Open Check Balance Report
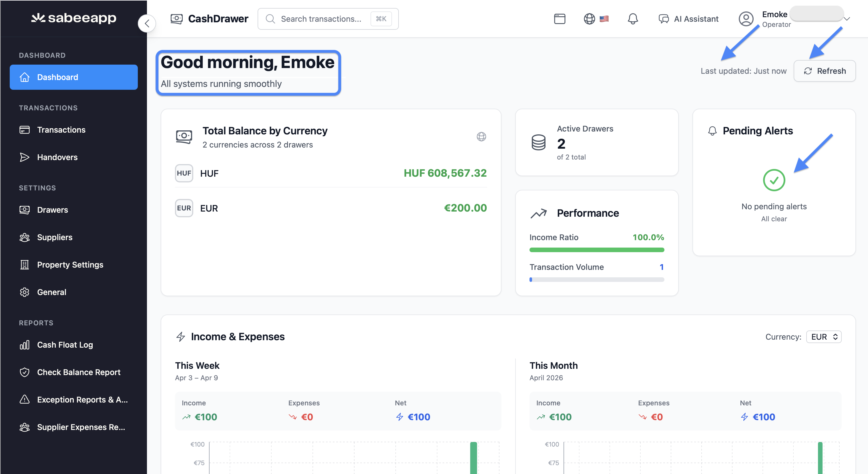The image size is (868, 474). coord(79,372)
